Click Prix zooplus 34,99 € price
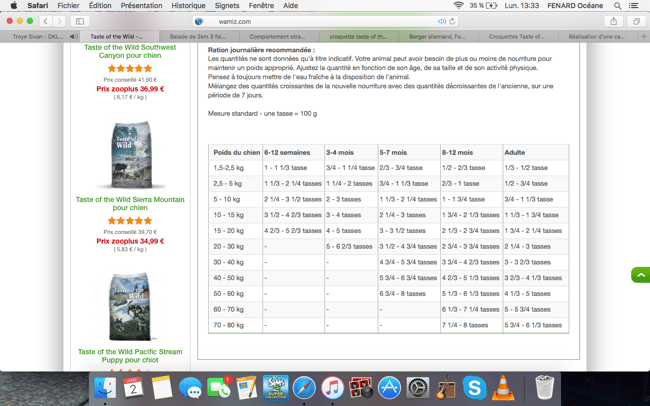This screenshot has width=650, height=406. [130, 241]
